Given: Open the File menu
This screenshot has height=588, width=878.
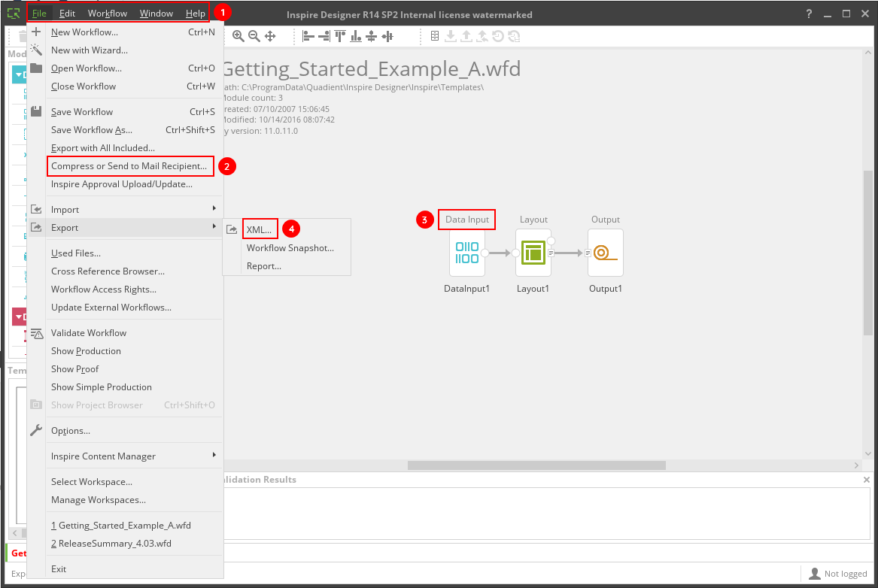Looking at the screenshot, I should [x=39, y=14].
